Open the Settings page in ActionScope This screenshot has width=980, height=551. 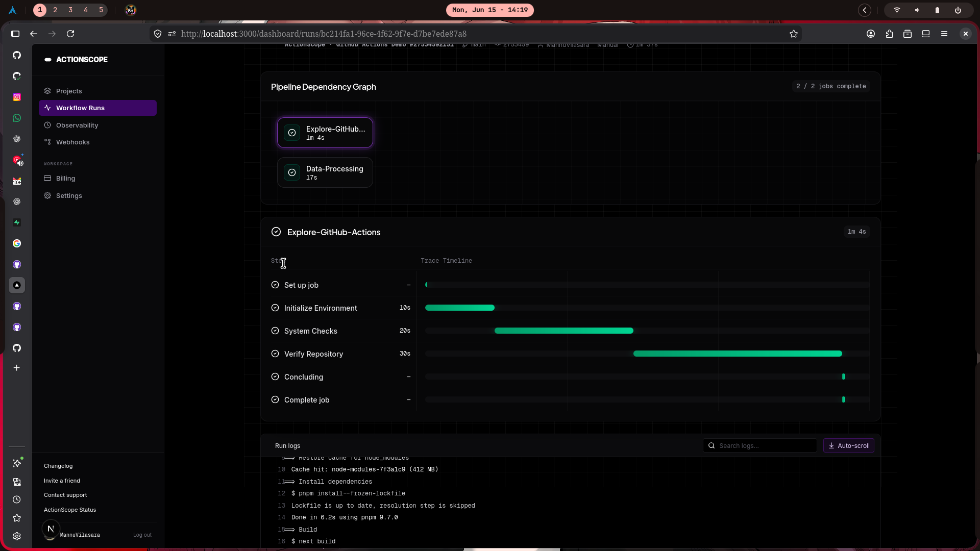pyautogui.click(x=97, y=195)
